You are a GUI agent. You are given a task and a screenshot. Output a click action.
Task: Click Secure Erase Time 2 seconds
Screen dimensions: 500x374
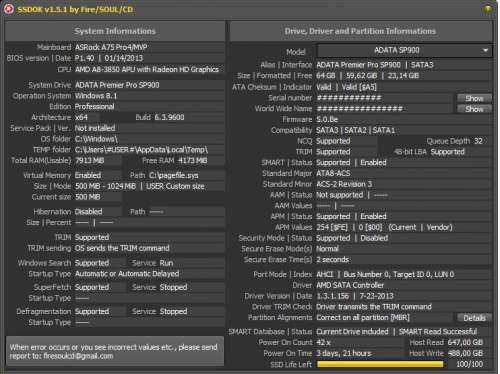[x=333, y=260]
